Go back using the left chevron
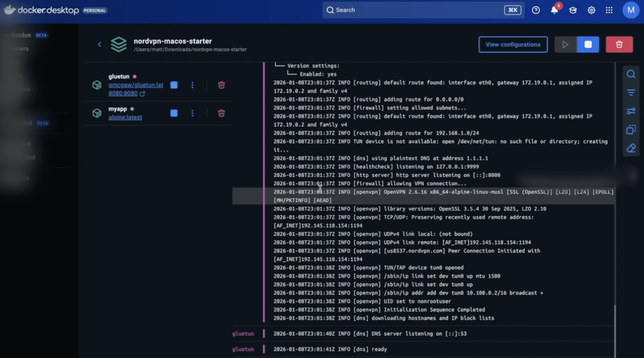Image resolution: width=644 pixels, height=358 pixels. 100,44
